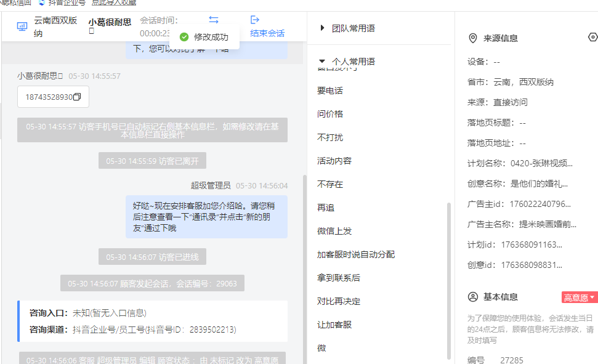The height and width of the screenshot is (364, 598).
Task: Select the 要电话 quick phrase
Action: click(330, 91)
